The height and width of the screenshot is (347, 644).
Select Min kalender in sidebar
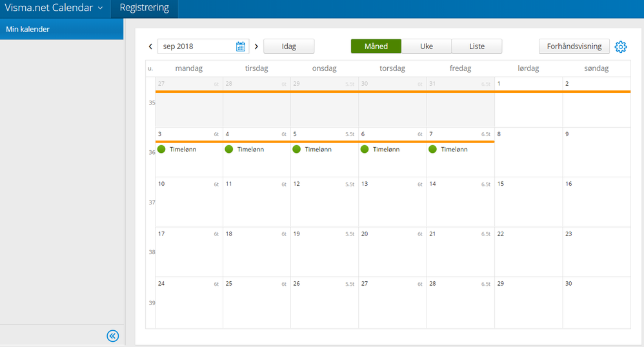(x=61, y=29)
